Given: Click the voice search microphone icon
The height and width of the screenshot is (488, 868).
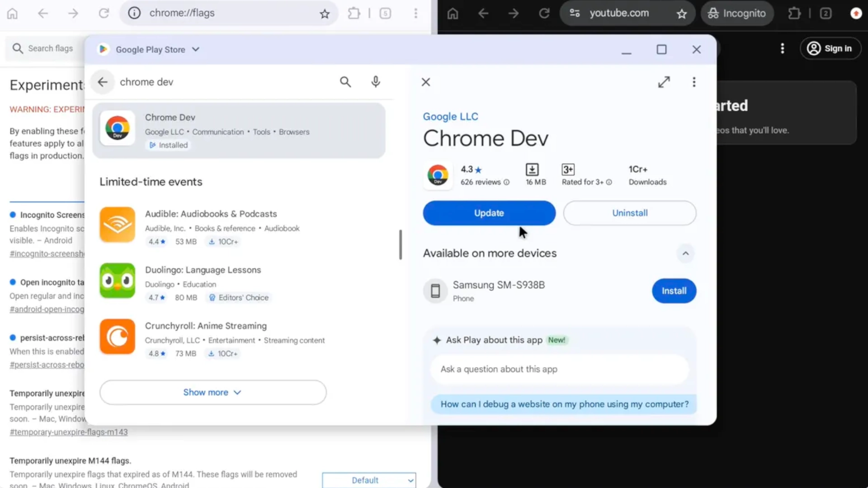Looking at the screenshot, I should point(375,82).
